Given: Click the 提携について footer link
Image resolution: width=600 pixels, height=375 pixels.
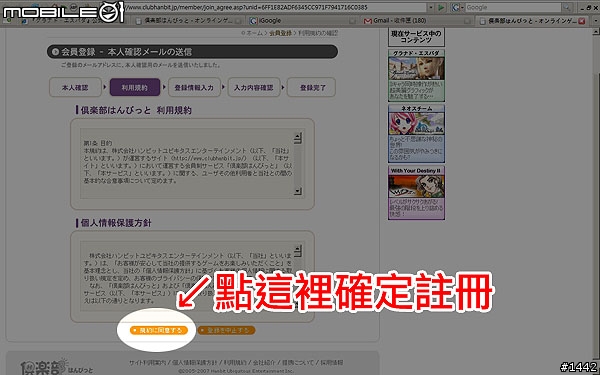Looking at the screenshot, I should coord(297,362).
